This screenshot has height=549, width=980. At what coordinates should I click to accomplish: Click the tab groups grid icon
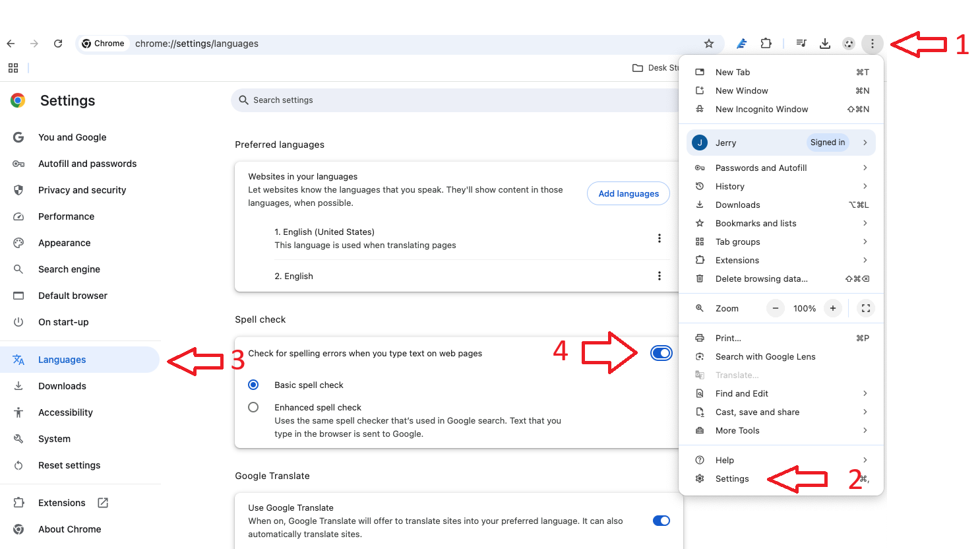(x=13, y=68)
